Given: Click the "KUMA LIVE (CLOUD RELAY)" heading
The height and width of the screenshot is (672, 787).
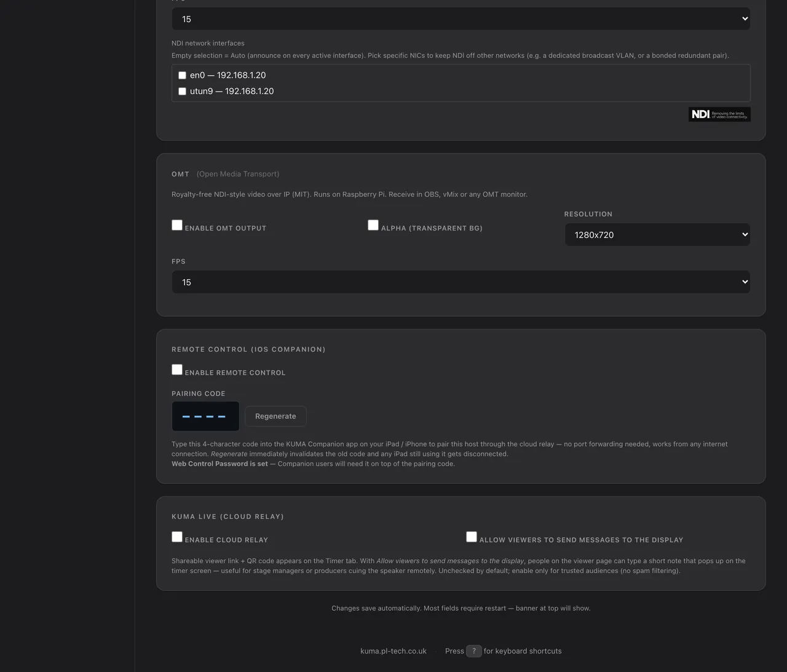Looking at the screenshot, I should pyautogui.click(x=227, y=516).
